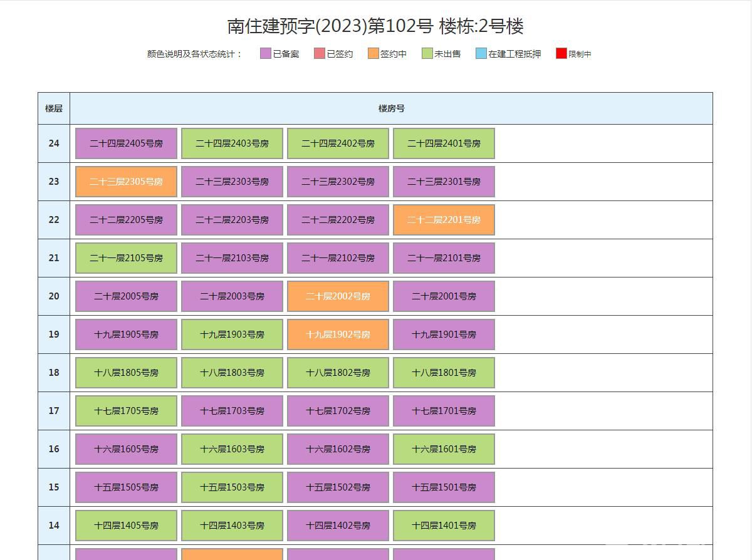The image size is (752, 560).
Task: Select unit 二十四层2401号房
Action: click(444, 143)
